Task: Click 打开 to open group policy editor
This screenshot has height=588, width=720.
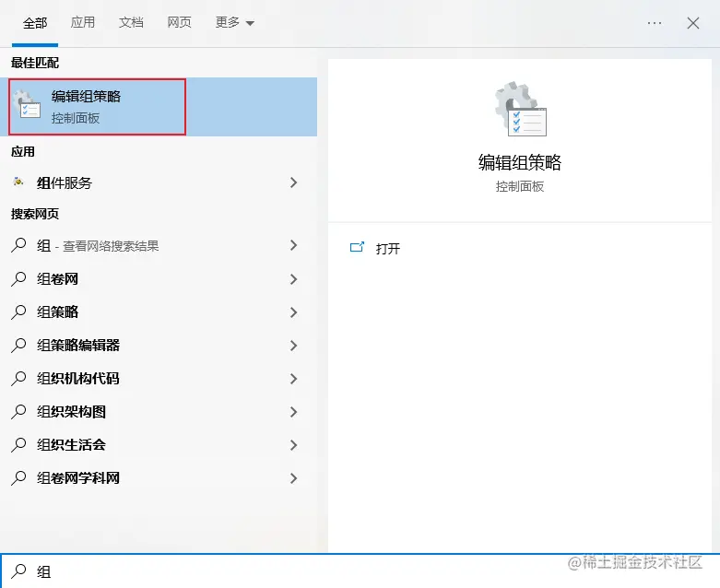Action: pyautogui.click(x=388, y=248)
